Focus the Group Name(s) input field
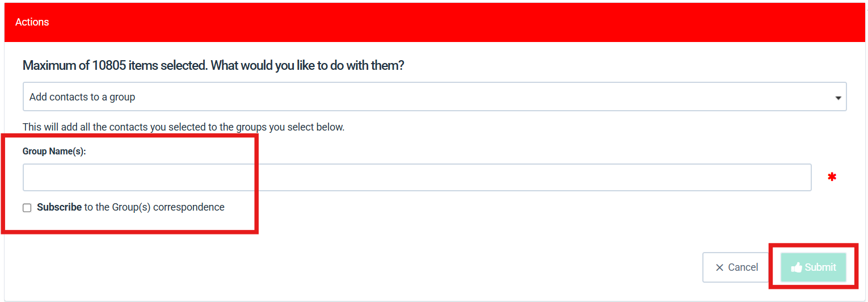868x302 pixels. (x=417, y=178)
